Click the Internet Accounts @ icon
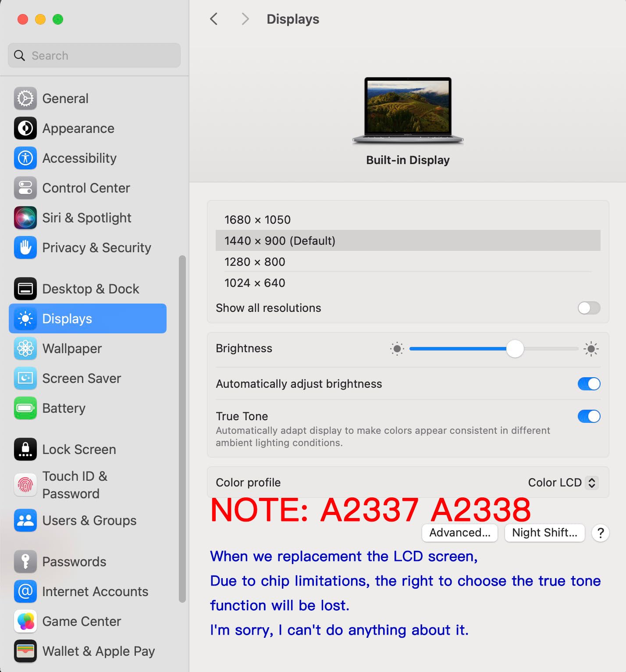The height and width of the screenshot is (672, 626). tap(25, 591)
